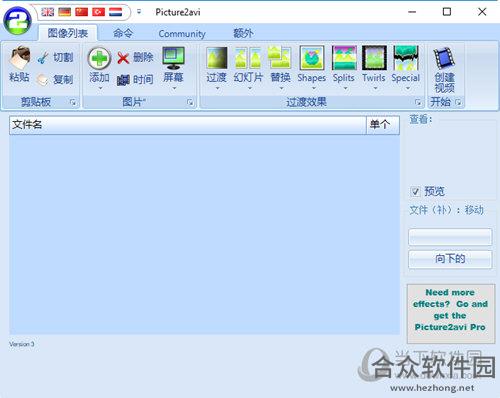The width and height of the screenshot is (500, 398).
Task: Click the 查看 label
Action: pyautogui.click(x=421, y=119)
